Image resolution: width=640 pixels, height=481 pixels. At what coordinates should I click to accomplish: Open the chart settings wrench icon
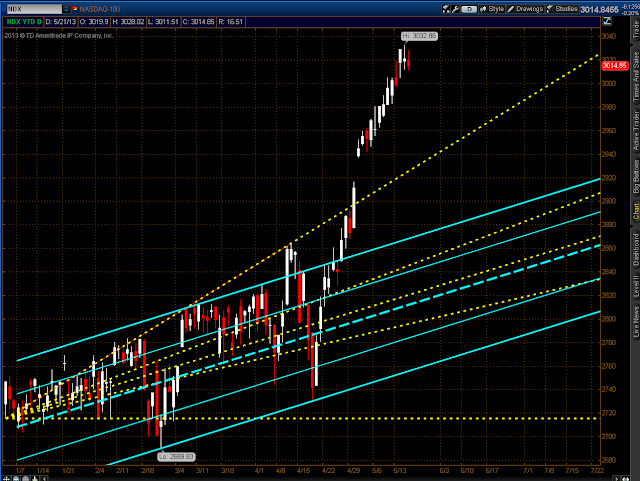(x=456, y=9)
